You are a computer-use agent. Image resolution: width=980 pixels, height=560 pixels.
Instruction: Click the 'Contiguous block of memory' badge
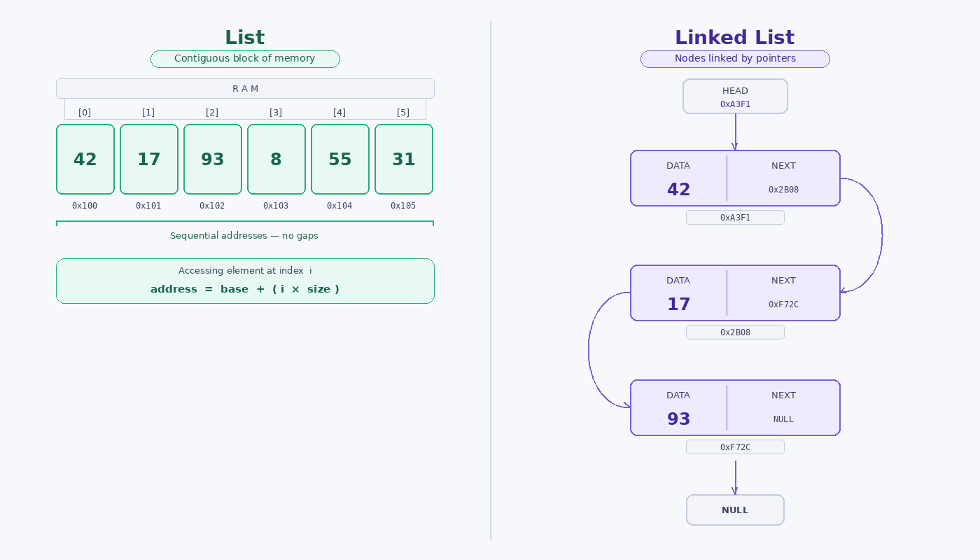tap(245, 59)
